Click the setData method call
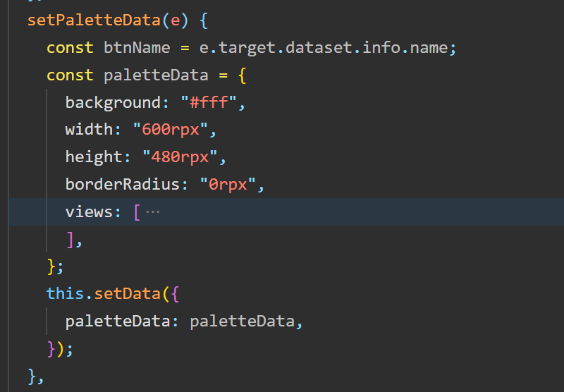 [x=128, y=294]
